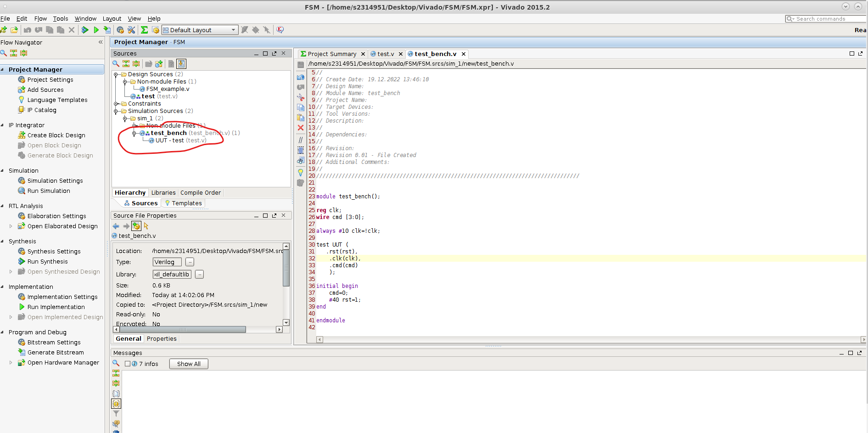Toggle the warning-braces icon in Messages sidebar
The height and width of the screenshot is (433, 868).
(116, 404)
